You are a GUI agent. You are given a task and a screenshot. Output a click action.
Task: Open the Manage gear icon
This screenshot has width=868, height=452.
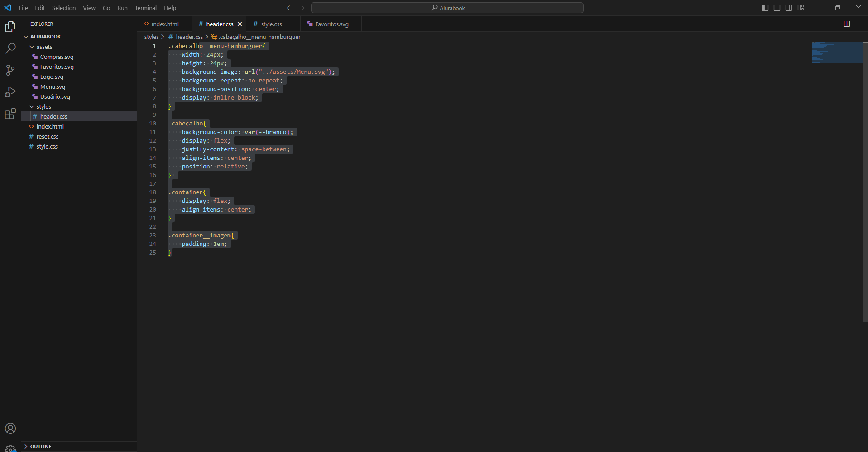10,448
